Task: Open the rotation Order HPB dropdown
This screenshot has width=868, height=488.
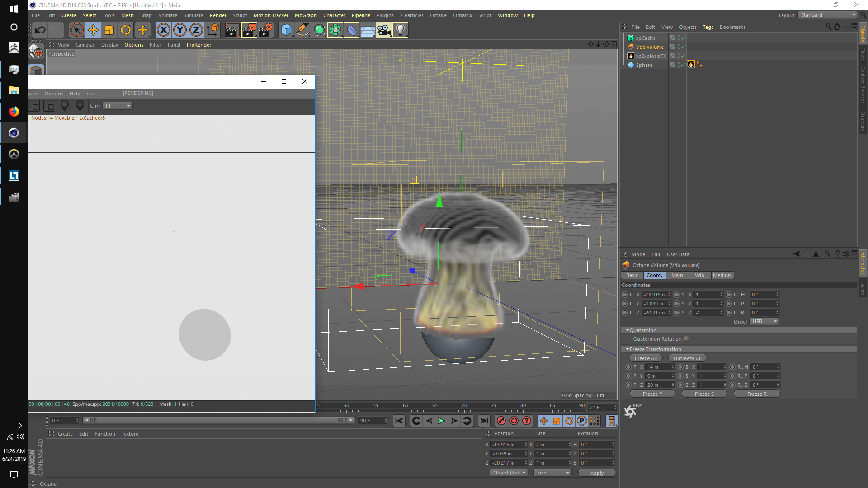Action: pyautogui.click(x=764, y=321)
